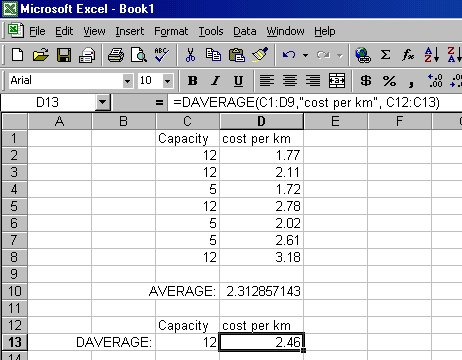Open the Tools menu

[x=211, y=31]
